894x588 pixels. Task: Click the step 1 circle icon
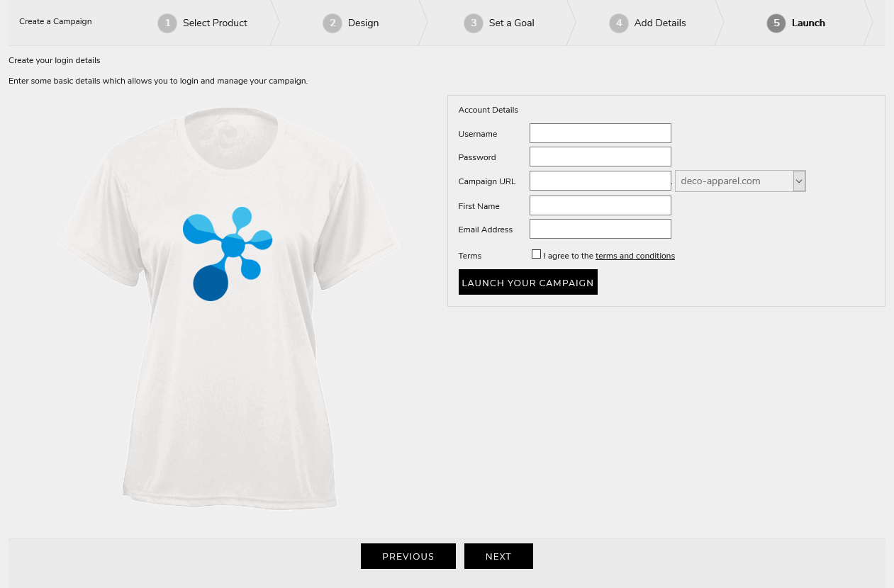click(167, 23)
